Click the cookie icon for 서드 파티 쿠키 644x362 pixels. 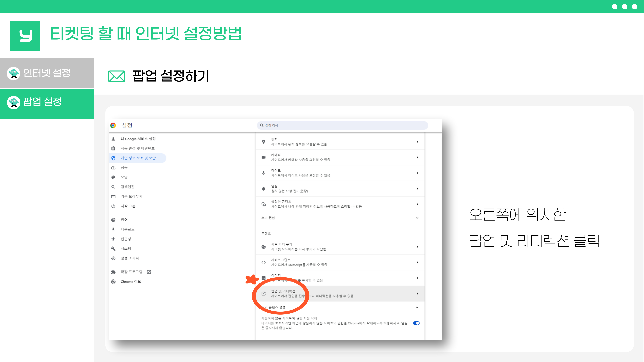pos(264,247)
